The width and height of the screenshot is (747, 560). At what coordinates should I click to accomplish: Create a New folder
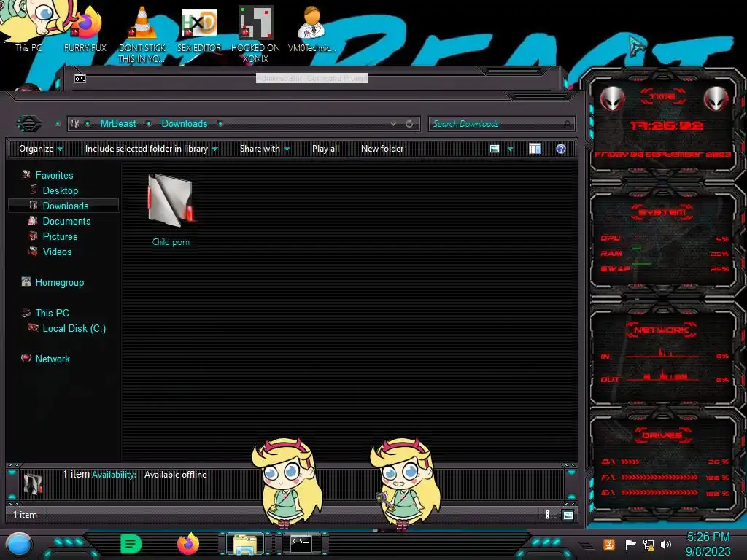(382, 149)
